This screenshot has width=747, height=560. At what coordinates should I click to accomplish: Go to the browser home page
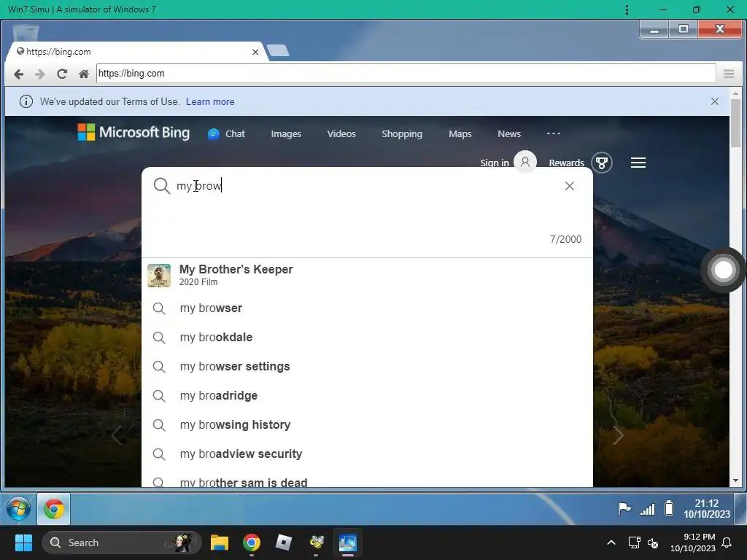[x=84, y=74]
